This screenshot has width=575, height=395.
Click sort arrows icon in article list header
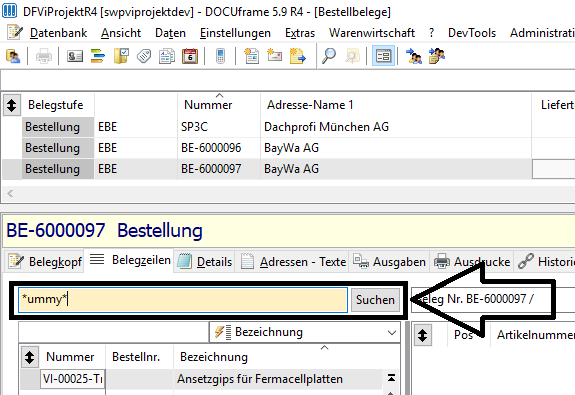coord(29,357)
